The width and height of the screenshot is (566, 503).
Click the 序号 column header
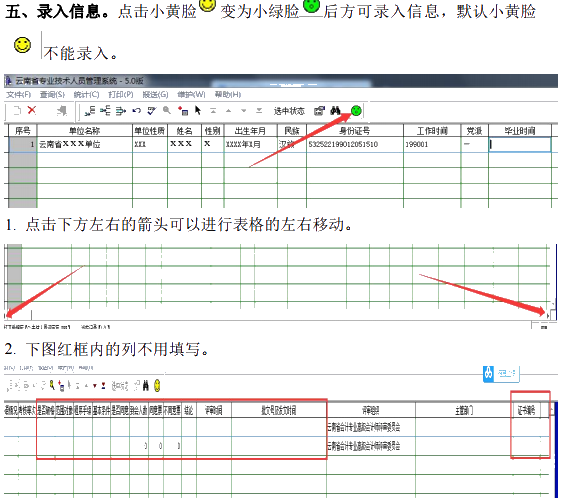coord(23,131)
